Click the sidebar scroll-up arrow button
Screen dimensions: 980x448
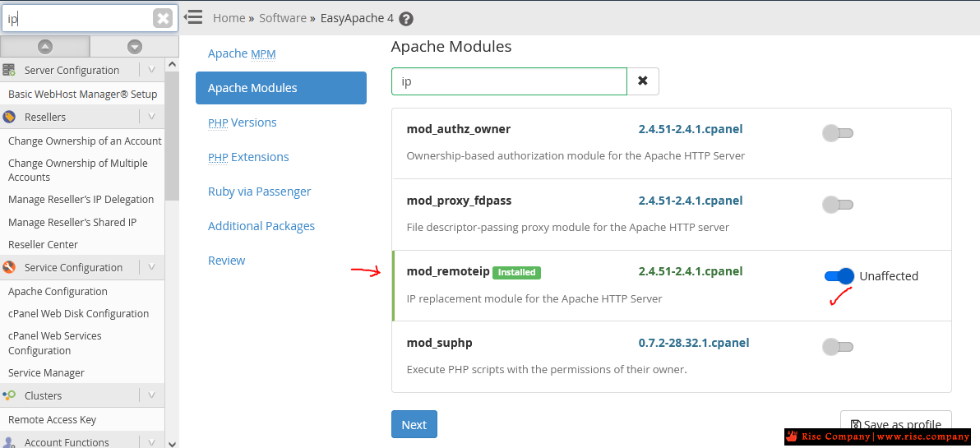point(45,46)
